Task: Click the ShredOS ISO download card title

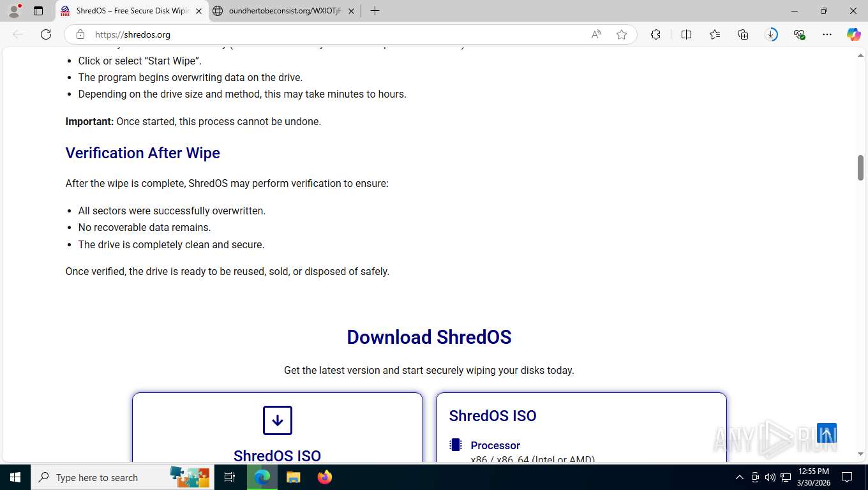Action: point(277,456)
